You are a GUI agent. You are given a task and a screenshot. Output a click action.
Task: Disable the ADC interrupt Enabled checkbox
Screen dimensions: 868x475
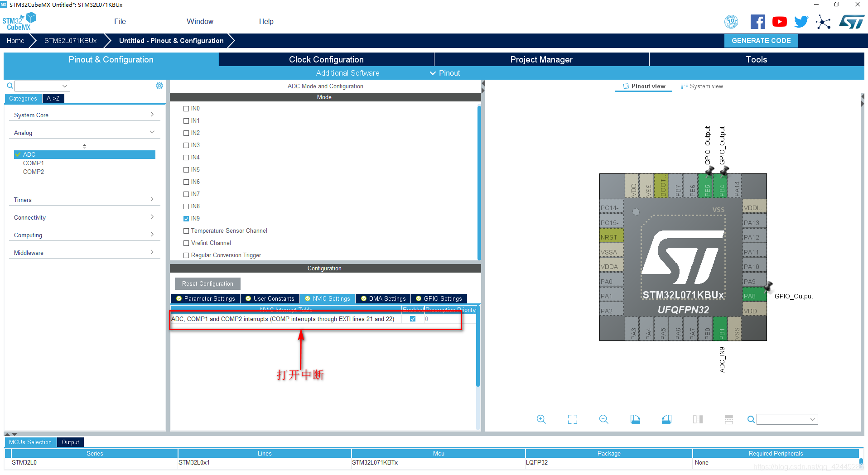pyautogui.click(x=413, y=319)
